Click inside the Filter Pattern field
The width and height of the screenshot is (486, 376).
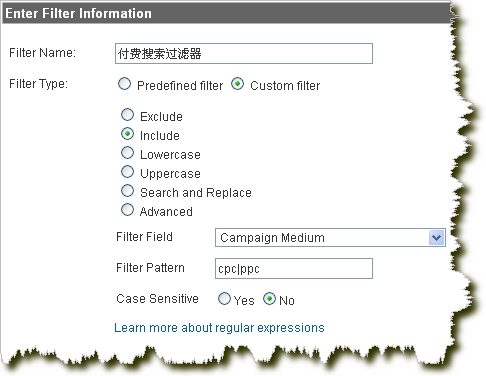[x=294, y=268]
